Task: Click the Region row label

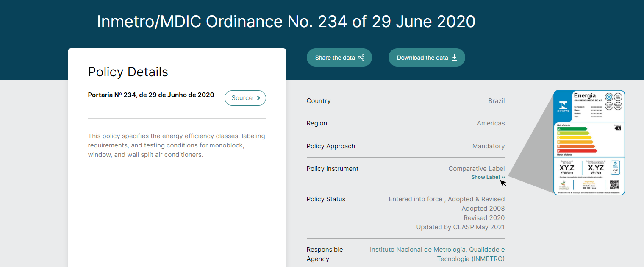Action: coord(317,123)
